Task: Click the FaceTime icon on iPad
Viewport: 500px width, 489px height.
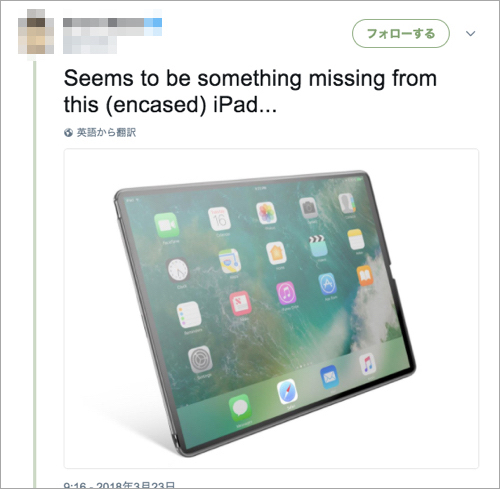Action: coord(167,225)
